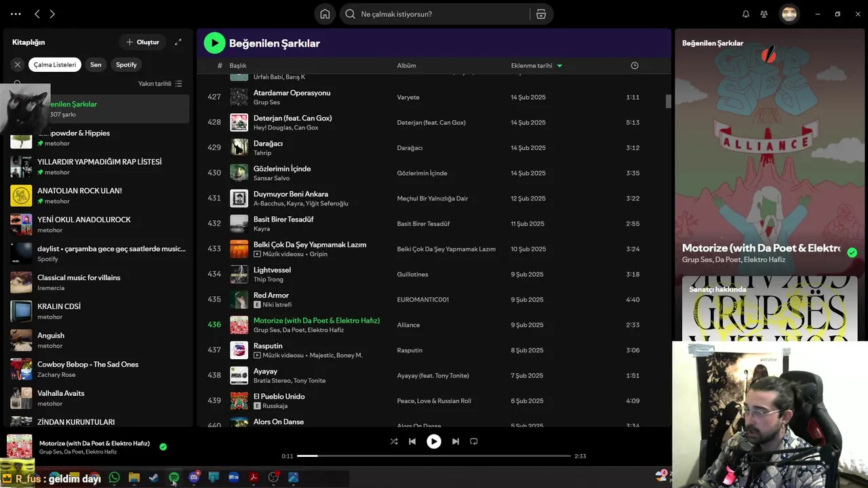Sort by the Başlık column header

point(237,66)
